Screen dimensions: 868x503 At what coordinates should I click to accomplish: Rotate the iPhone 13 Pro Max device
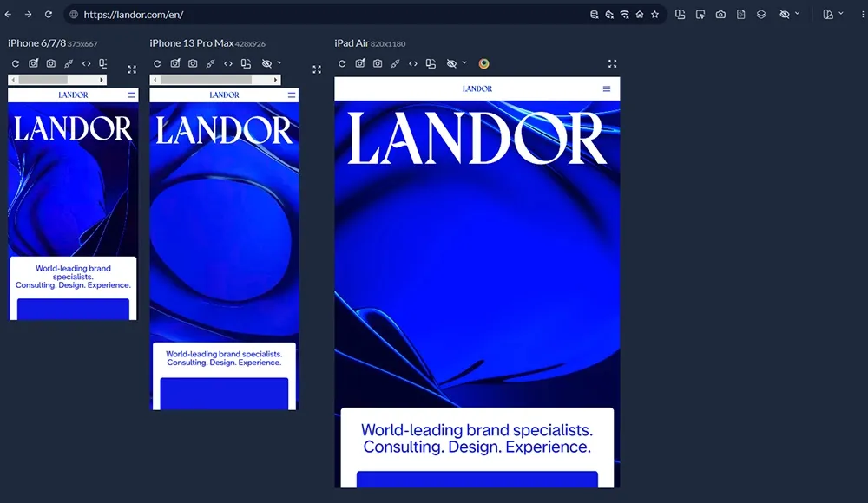pos(246,63)
